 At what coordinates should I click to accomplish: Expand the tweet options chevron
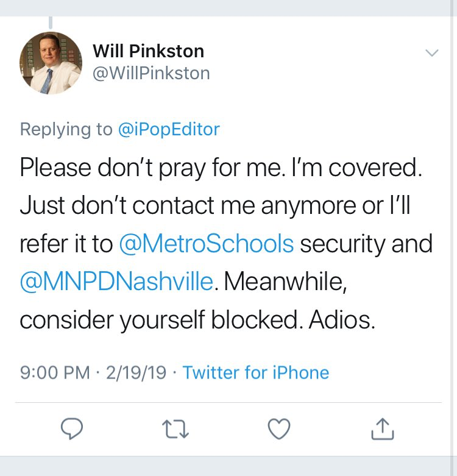pyautogui.click(x=431, y=53)
